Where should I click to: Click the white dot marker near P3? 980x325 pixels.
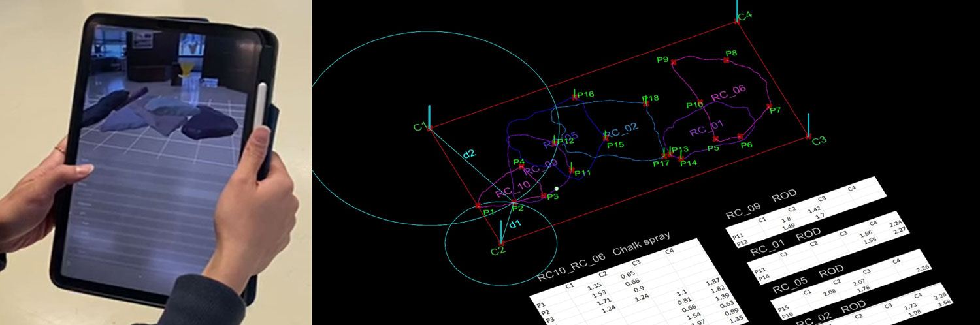556,188
